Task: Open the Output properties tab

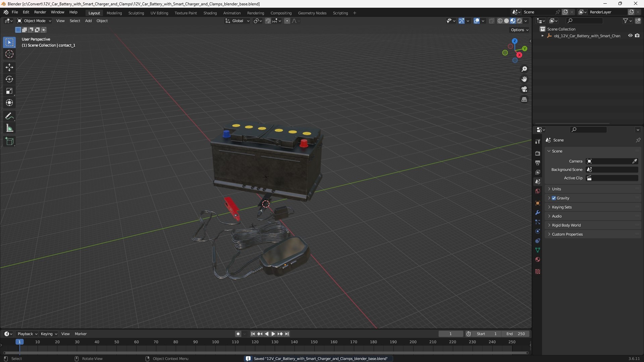Action: pyautogui.click(x=538, y=163)
